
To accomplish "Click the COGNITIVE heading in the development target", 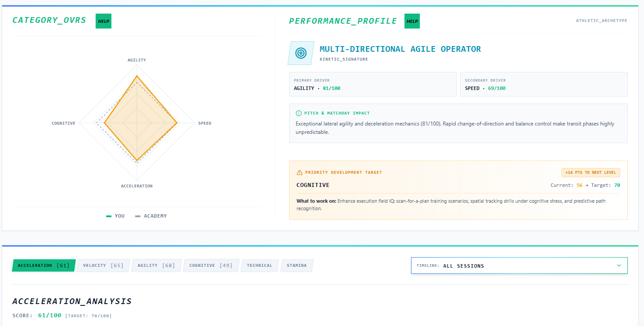I will (x=313, y=185).
